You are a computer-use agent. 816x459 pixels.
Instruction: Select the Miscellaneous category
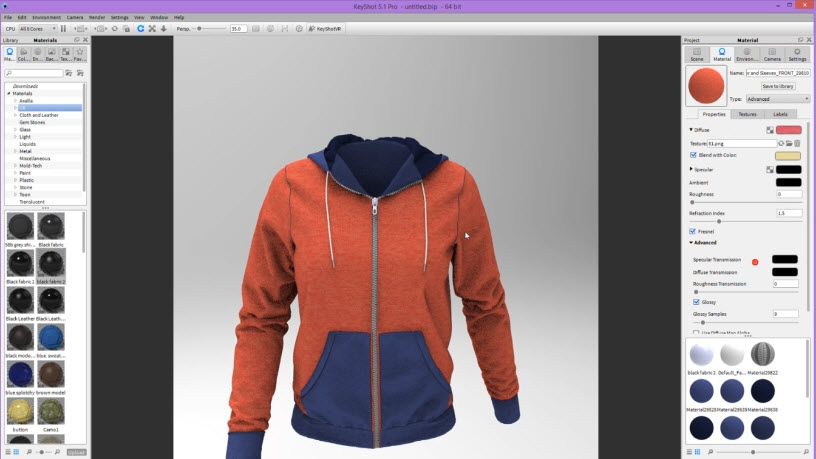35,158
